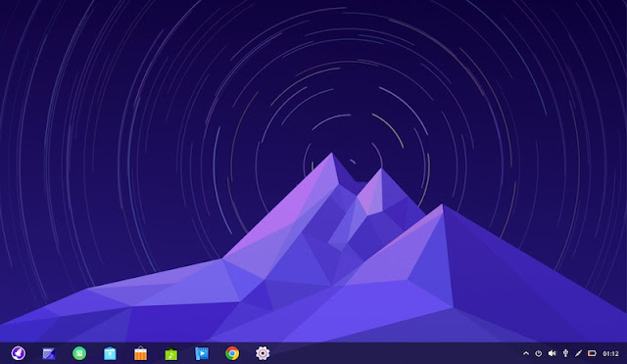This screenshot has height=364, width=627.
Task: Click the battery indicator in tray
Action: click(x=592, y=353)
